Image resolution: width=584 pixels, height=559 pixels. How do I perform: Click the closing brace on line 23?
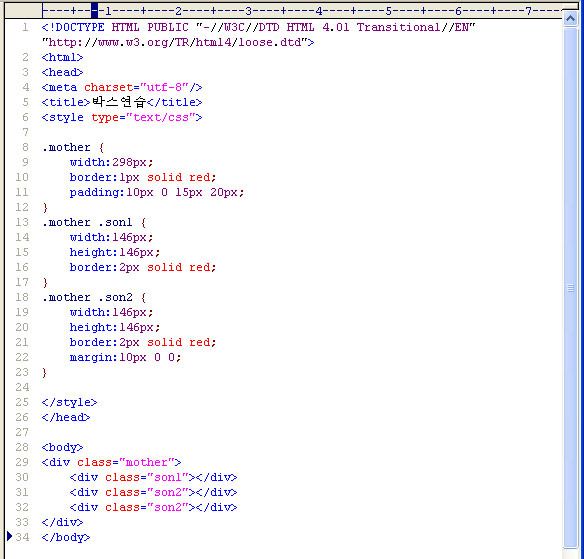pyautogui.click(x=44, y=372)
